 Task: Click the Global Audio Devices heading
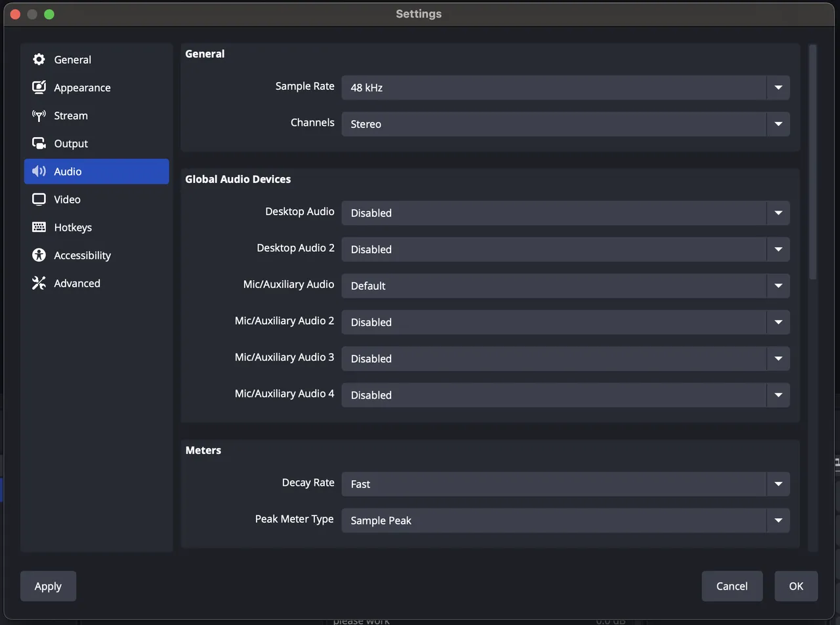click(x=238, y=179)
